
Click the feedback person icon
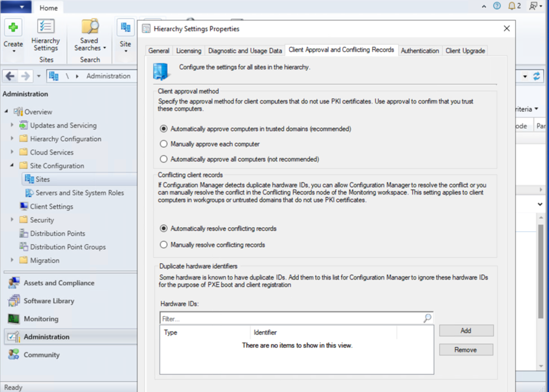click(533, 6)
